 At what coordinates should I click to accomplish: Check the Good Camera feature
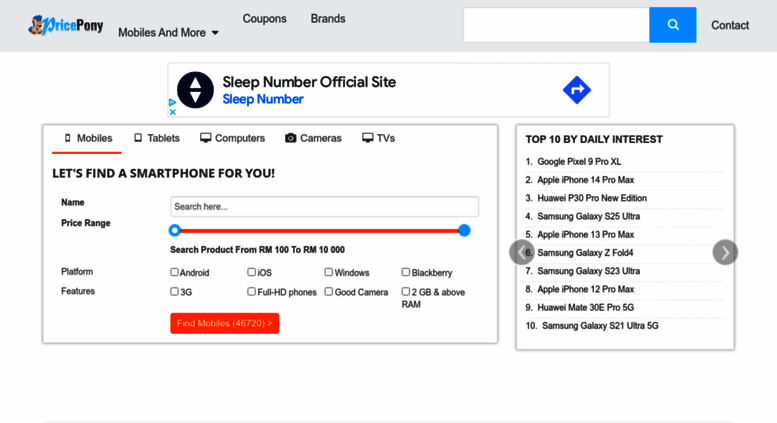(x=329, y=291)
